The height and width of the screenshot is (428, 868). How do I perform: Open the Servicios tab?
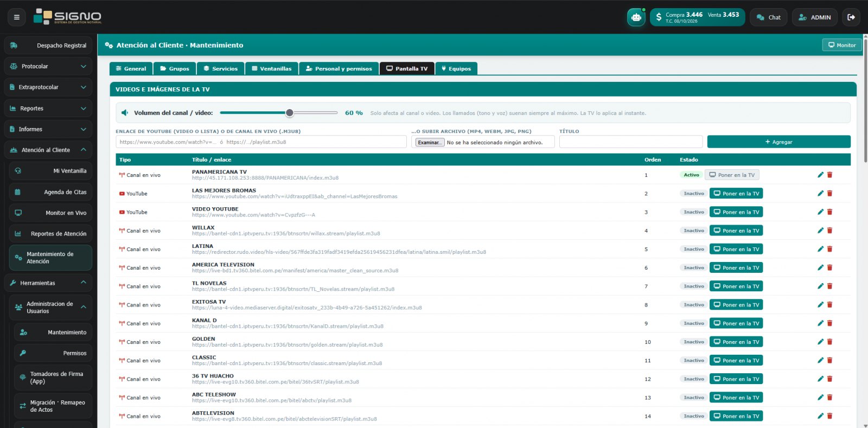click(220, 69)
